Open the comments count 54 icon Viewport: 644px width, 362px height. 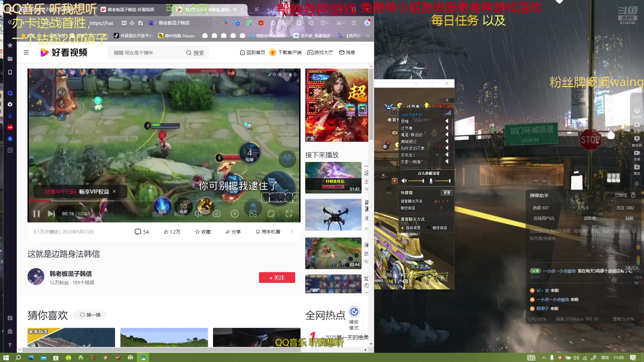[x=142, y=232]
